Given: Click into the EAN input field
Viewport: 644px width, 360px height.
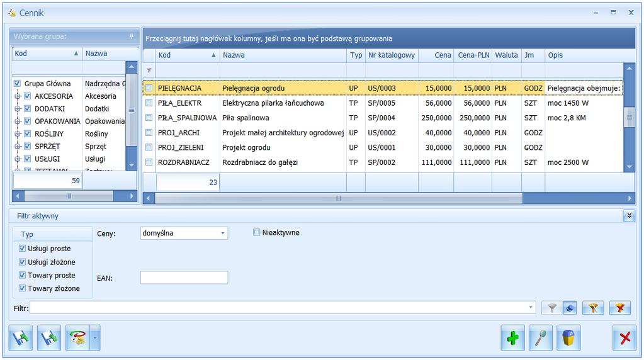Looking at the screenshot, I should [184, 278].
